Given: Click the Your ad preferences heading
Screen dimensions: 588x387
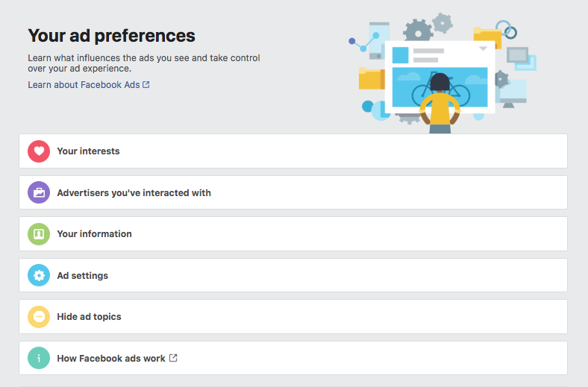Looking at the screenshot, I should pos(111,36).
